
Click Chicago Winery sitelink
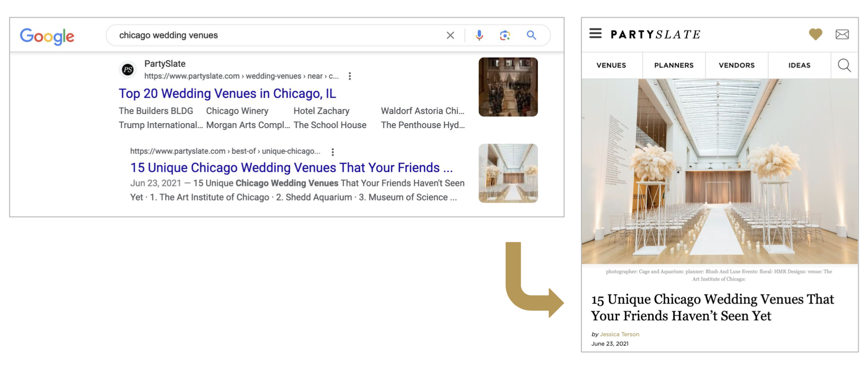coord(237,111)
